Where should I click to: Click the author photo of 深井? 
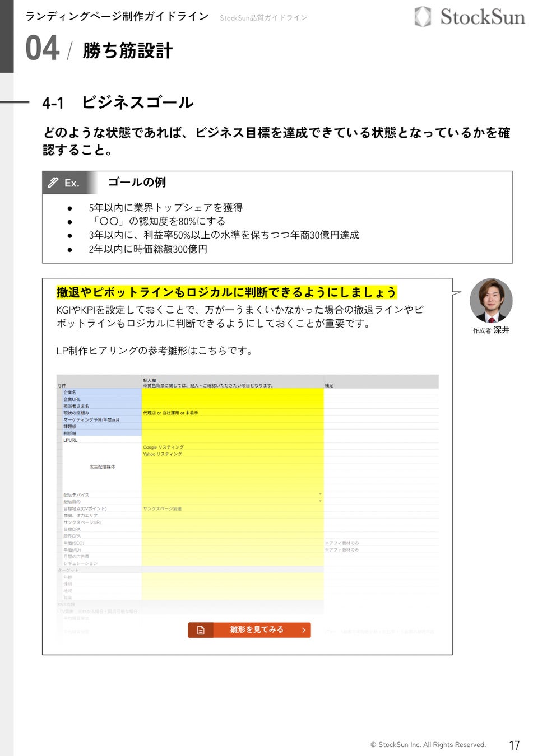[491, 301]
